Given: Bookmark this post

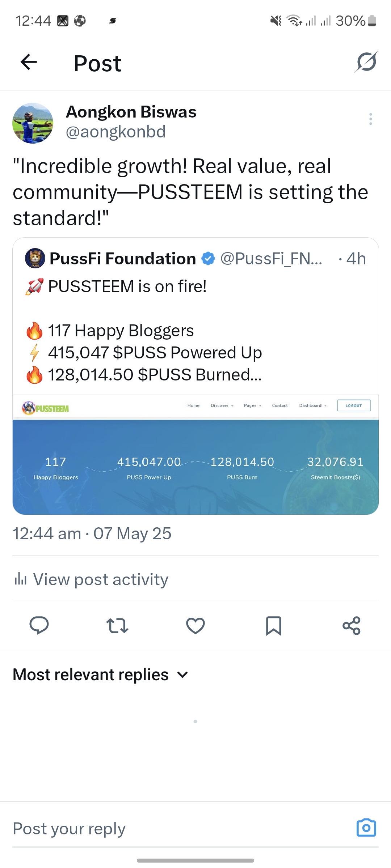Looking at the screenshot, I should pos(274,625).
